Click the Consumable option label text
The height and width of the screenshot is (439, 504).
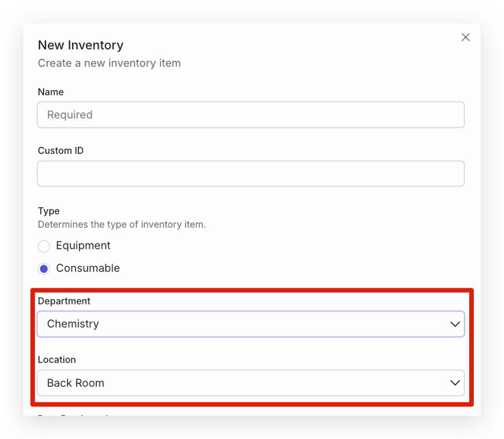tap(88, 268)
